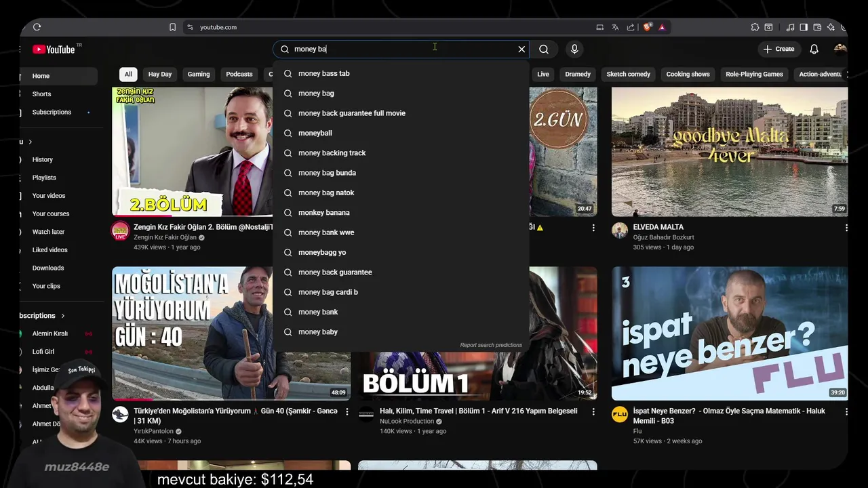Open the Brave wallet icon

click(x=817, y=27)
